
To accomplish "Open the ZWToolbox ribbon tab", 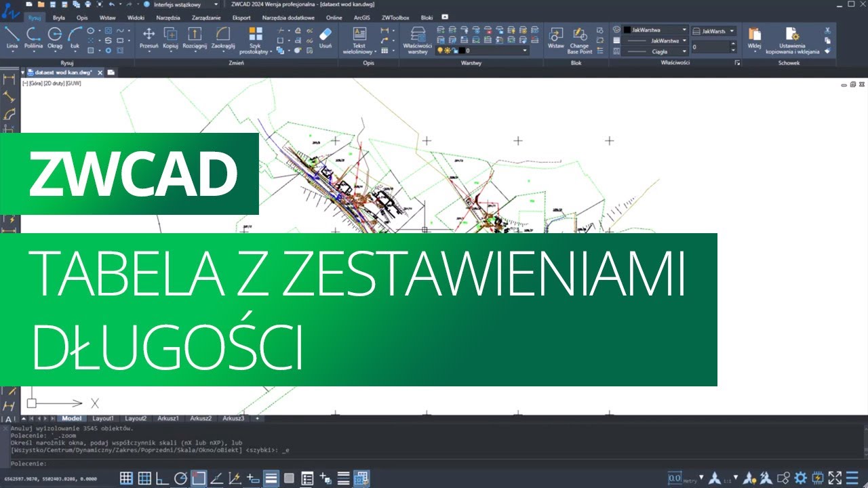I will 395,18.
